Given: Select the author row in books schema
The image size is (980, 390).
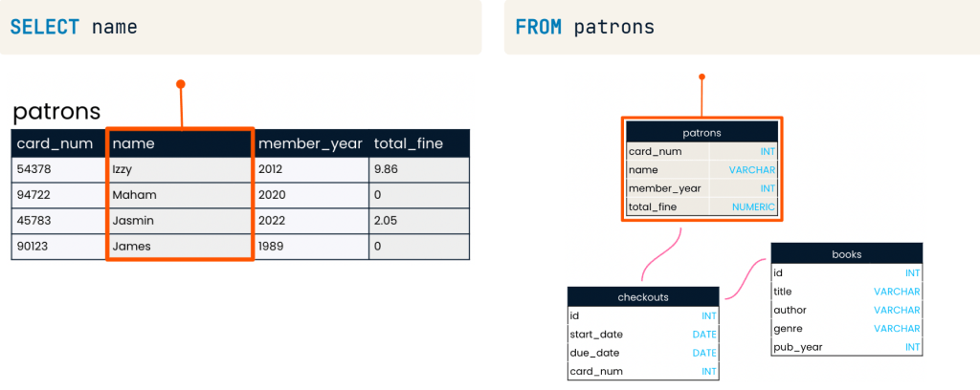Looking at the screenshot, I should [847, 310].
